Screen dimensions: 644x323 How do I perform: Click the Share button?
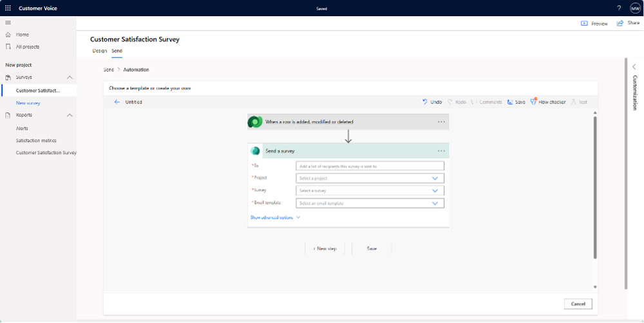click(628, 23)
